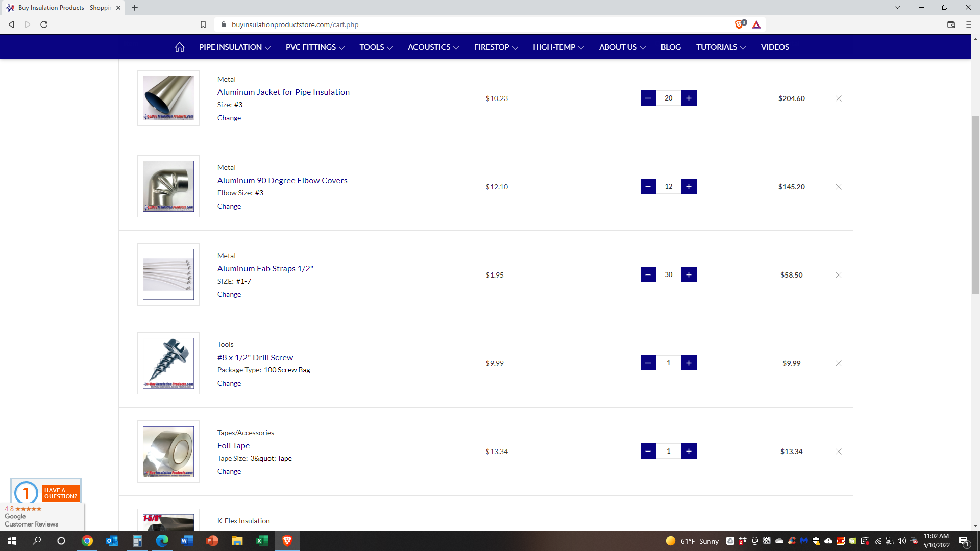The image size is (980, 551).
Task: Increase Aluminum Jacket quantity with plus button
Action: pos(689,98)
